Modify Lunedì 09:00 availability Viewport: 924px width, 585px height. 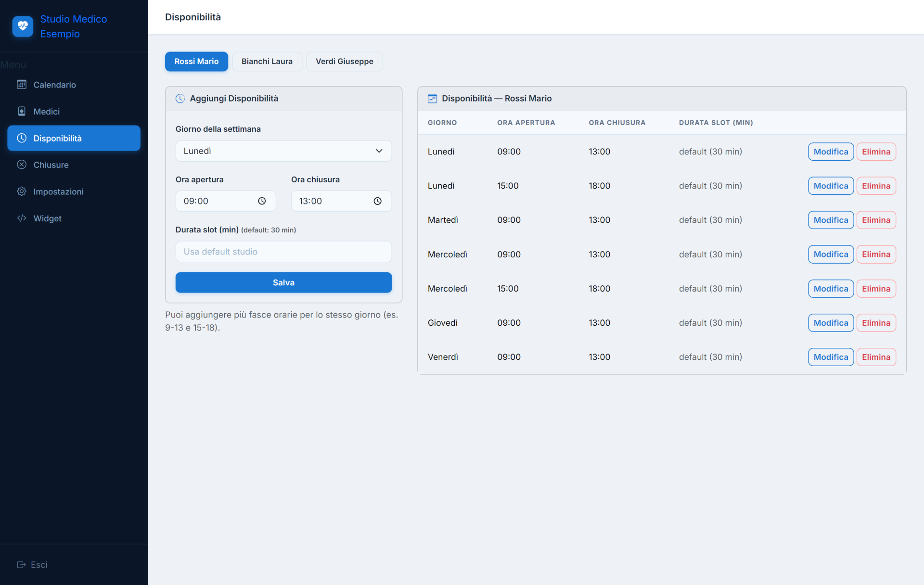coord(831,152)
